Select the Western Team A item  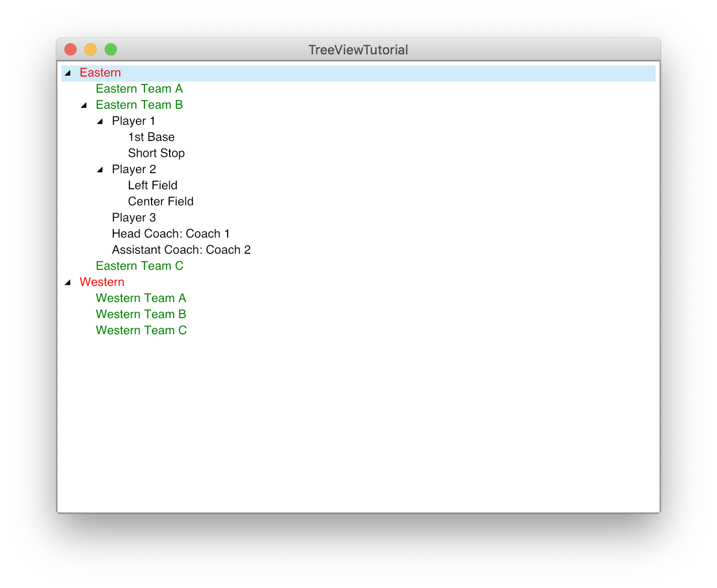pos(141,298)
